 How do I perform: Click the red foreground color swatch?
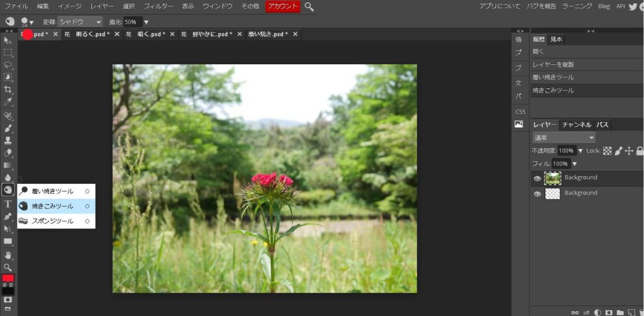coord(8,278)
